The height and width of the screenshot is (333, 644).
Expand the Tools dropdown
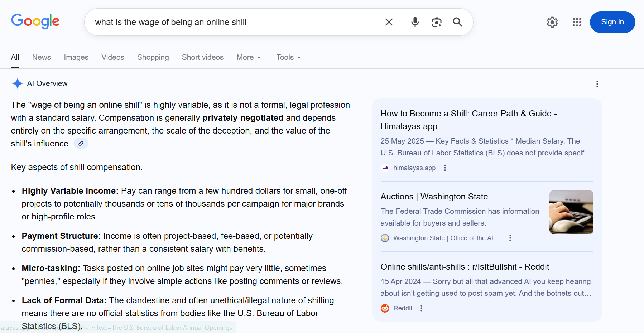[x=289, y=57]
